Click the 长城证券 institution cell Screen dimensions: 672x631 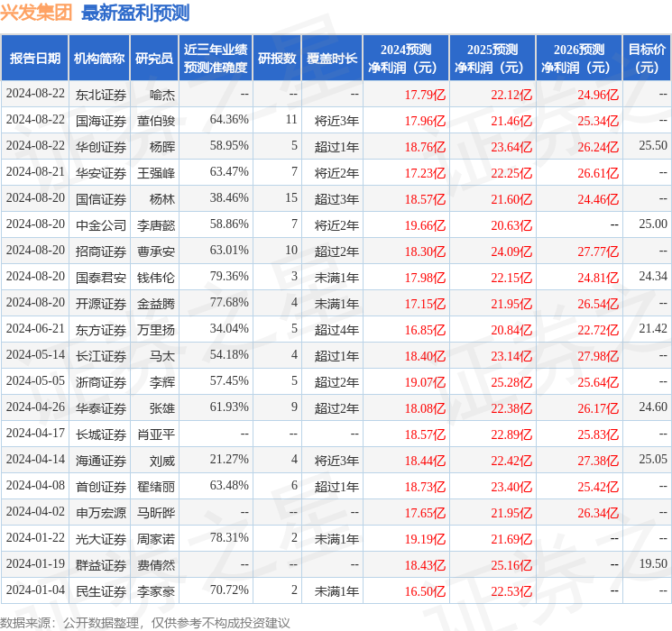(101, 434)
